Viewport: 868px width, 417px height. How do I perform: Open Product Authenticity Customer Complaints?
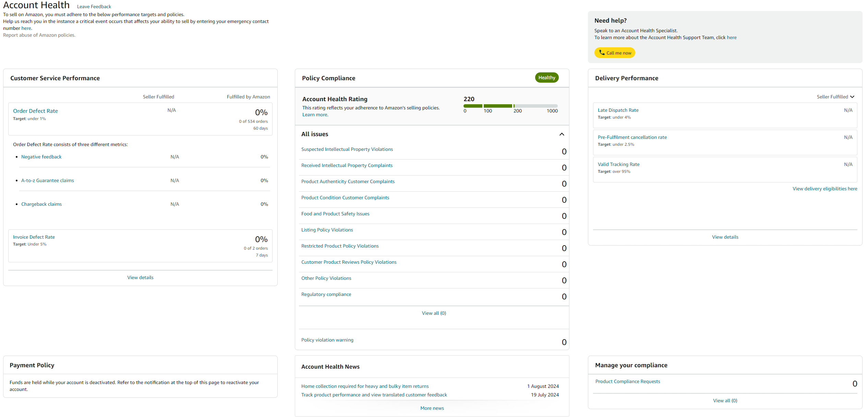pos(348,181)
